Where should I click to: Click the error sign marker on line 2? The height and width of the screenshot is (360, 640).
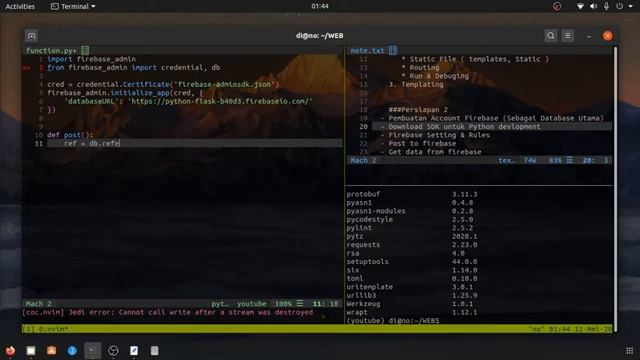[27, 68]
